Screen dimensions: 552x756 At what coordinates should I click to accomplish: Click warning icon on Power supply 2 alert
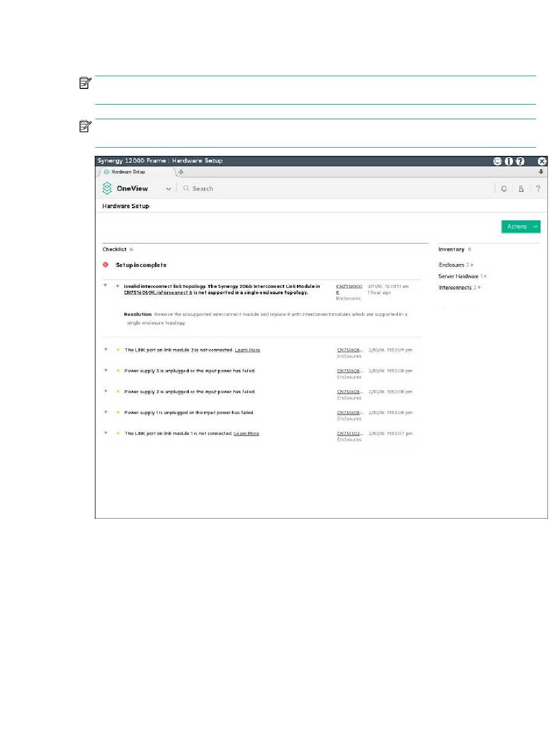(x=117, y=392)
